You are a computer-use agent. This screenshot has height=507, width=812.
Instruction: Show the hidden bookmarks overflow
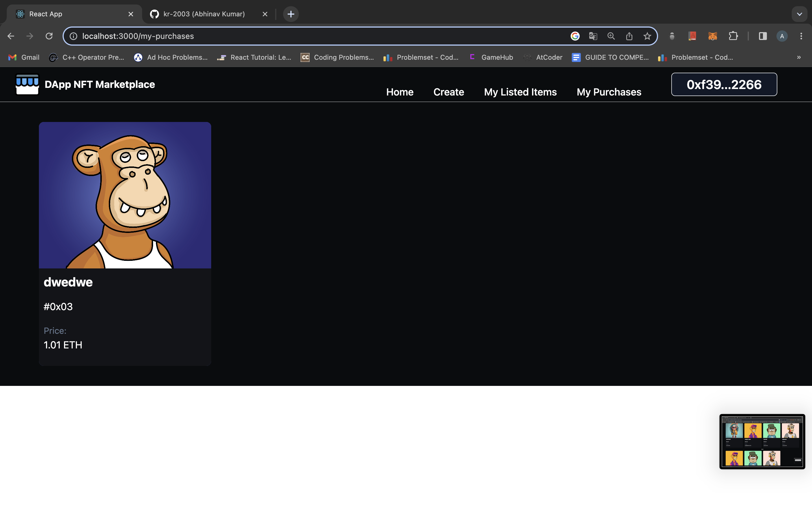798,57
